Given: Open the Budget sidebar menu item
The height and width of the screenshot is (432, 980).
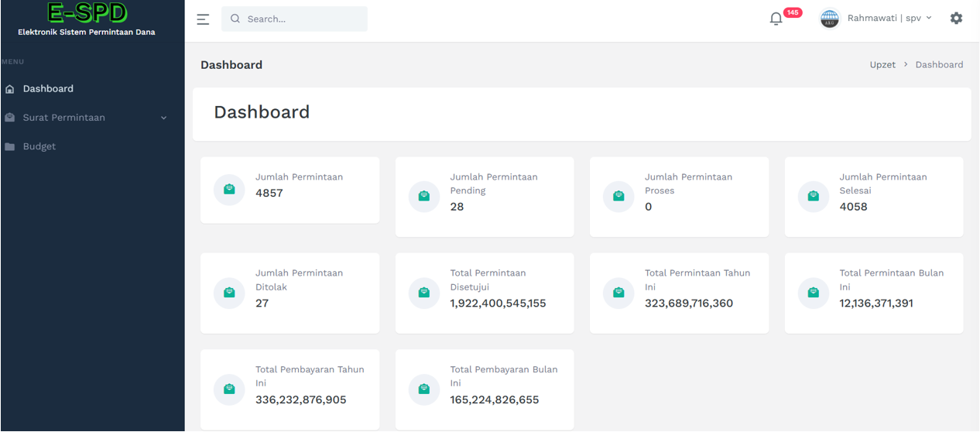Looking at the screenshot, I should point(39,146).
